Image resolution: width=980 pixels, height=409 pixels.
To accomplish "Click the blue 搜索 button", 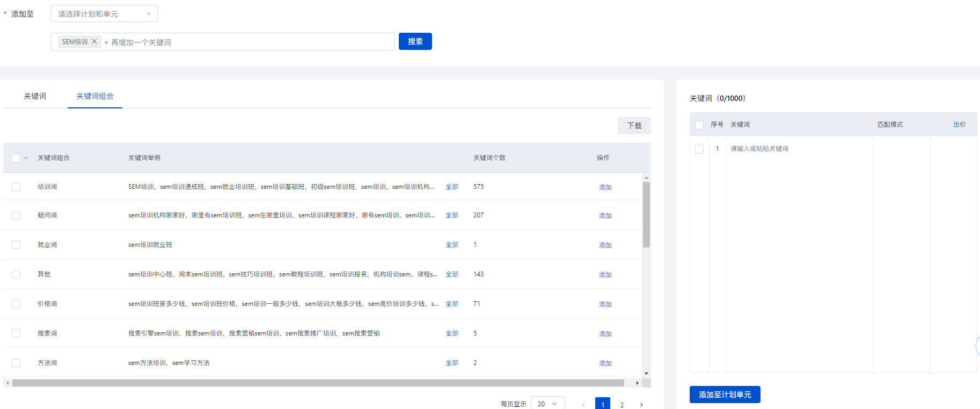I will [415, 41].
